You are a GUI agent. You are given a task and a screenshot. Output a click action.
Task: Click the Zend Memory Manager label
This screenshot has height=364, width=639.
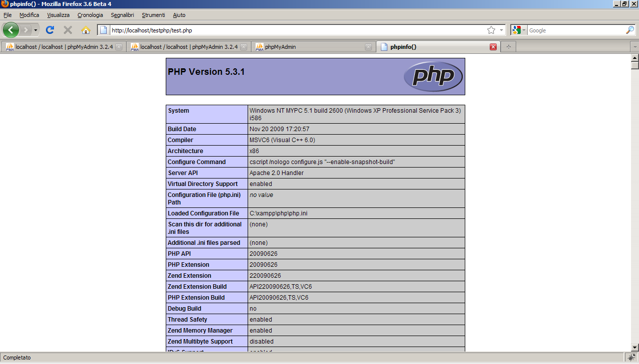pos(200,331)
